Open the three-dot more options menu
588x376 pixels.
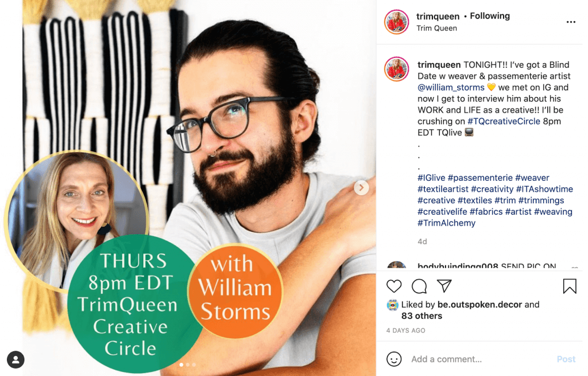[571, 22]
